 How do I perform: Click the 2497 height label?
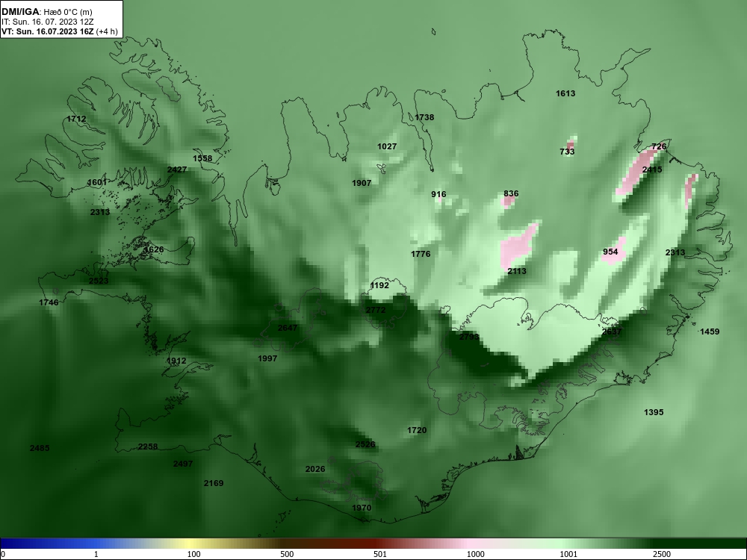pyautogui.click(x=183, y=464)
